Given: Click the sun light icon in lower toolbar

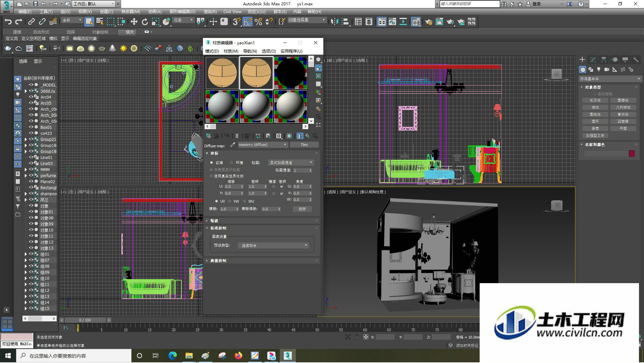Looking at the screenshot, I should [123, 49].
